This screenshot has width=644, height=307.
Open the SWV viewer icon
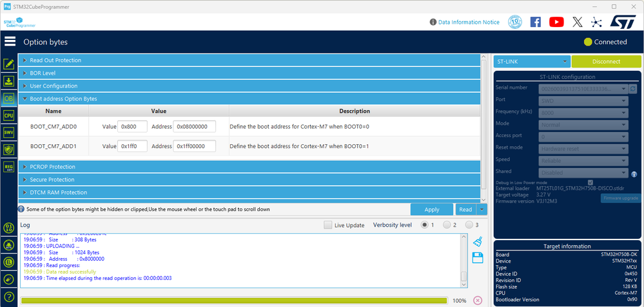pos(9,133)
